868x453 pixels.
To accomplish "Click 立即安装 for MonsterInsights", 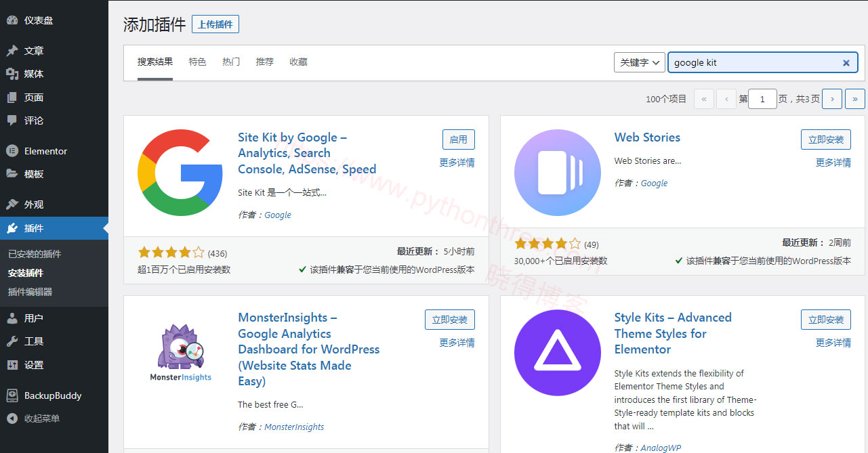I will click(450, 320).
